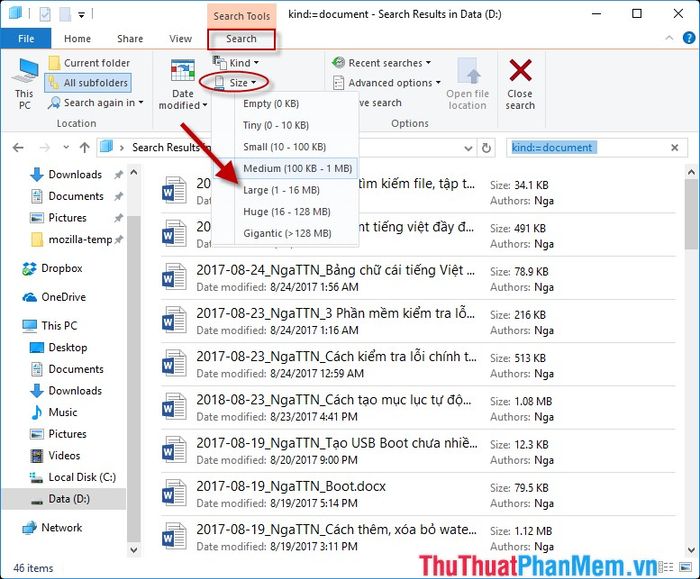Screen dimensions: 700x579
Task: Switch to the Home ribbon tab
Action: coord(77,39)
